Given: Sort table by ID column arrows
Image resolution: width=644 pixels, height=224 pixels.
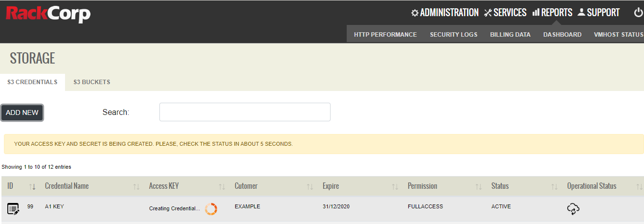Looking at the screenshot, I should (x=33, y=186).
